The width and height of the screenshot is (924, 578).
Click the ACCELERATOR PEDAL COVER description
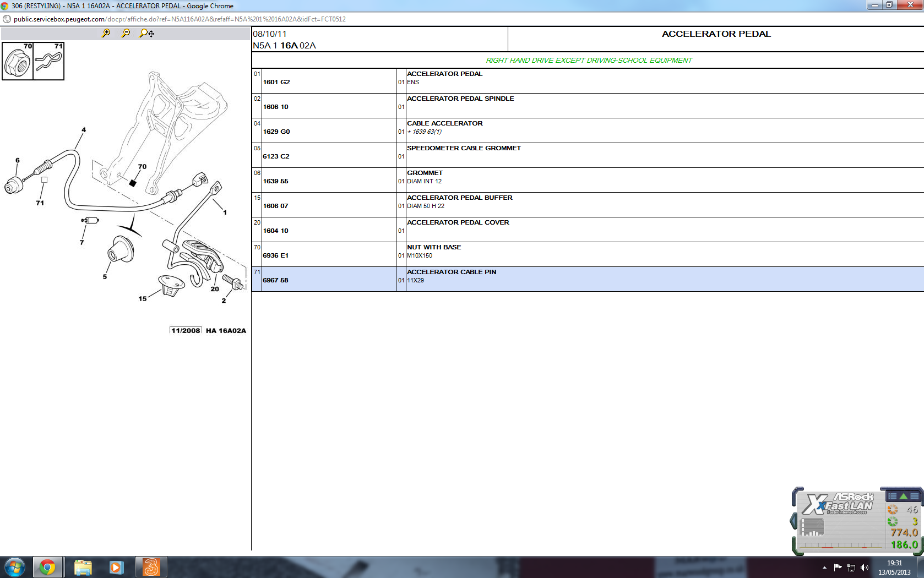(458, 222)
